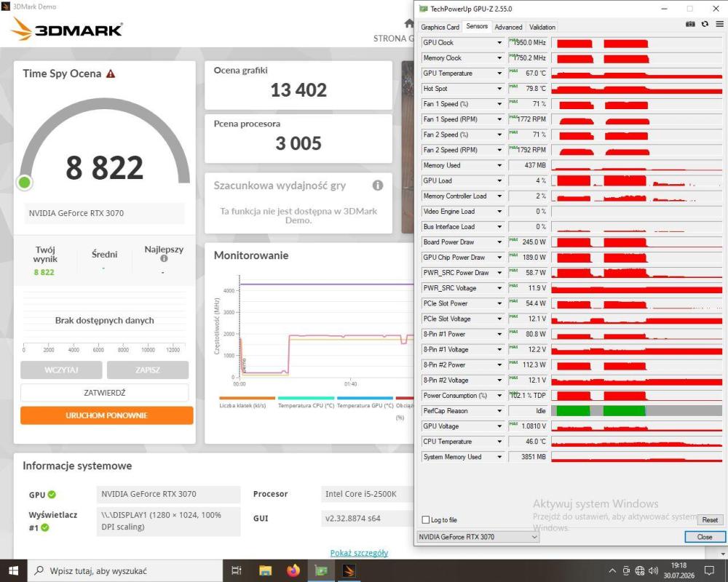
Task: Click the 3DMark logo
Action: click(x=67, y=29)
